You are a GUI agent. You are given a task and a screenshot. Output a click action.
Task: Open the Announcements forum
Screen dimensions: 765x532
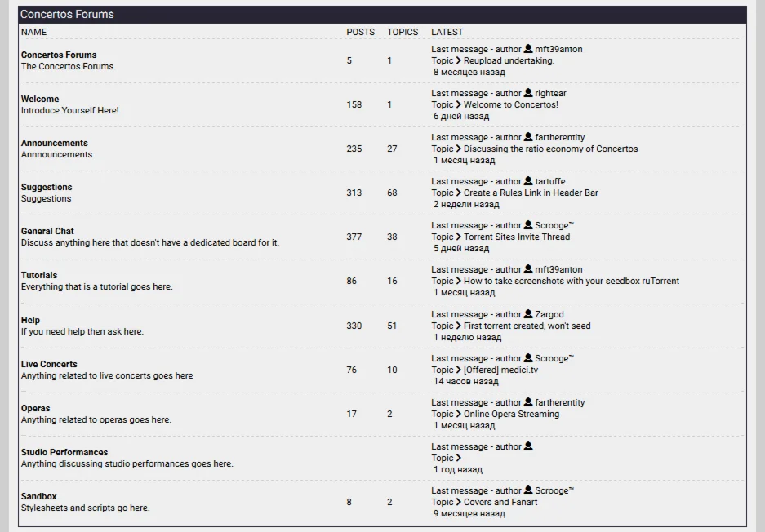[x=54, y=143]
